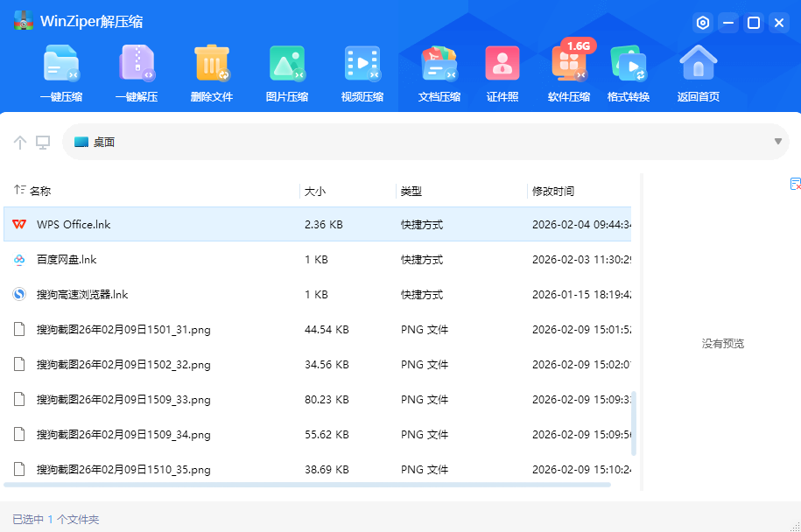
Task: Navigate up using the parent folder arrow
Action: pyautogui.click(x=19, y=141)
